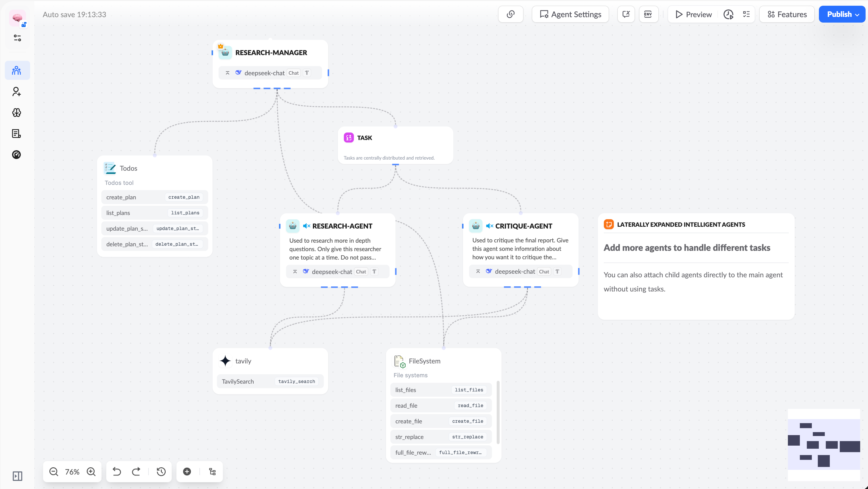Open the dashboard gauge icon in the sidebar
Screen dimensions: 868x489
click(x=16, y=154)
